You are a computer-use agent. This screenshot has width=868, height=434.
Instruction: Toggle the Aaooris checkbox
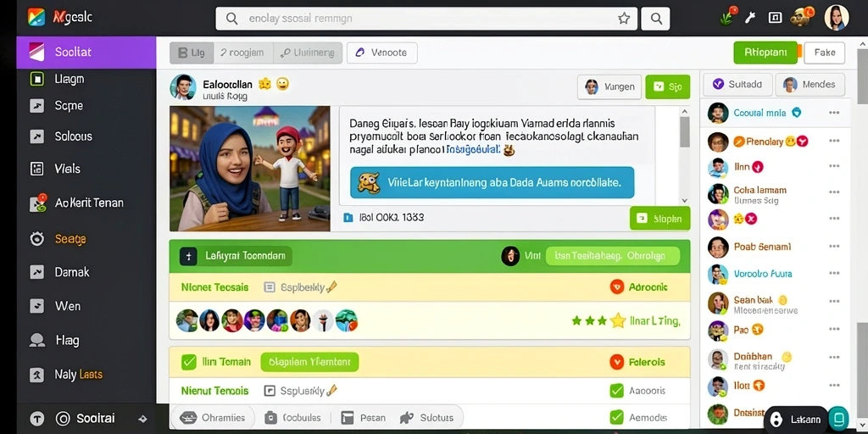coord(617,391)
